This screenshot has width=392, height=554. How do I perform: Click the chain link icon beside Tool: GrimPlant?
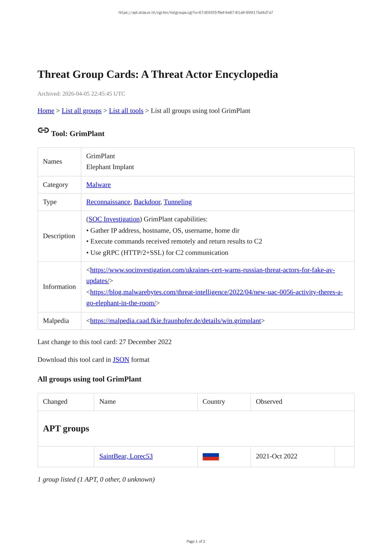click(x=43, y=130)
